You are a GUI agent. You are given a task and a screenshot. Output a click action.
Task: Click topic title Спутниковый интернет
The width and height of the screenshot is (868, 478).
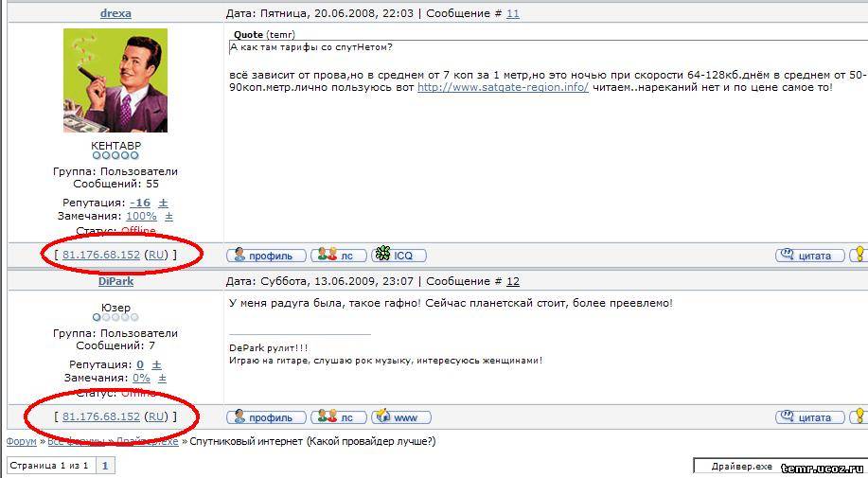click(x=312, y=441)
